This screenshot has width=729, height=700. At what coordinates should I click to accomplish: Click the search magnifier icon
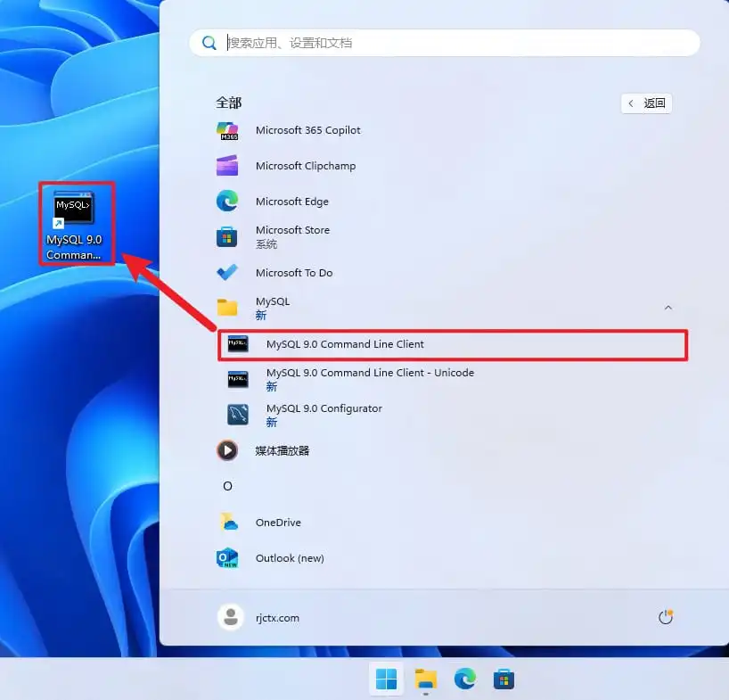[209, 43]
